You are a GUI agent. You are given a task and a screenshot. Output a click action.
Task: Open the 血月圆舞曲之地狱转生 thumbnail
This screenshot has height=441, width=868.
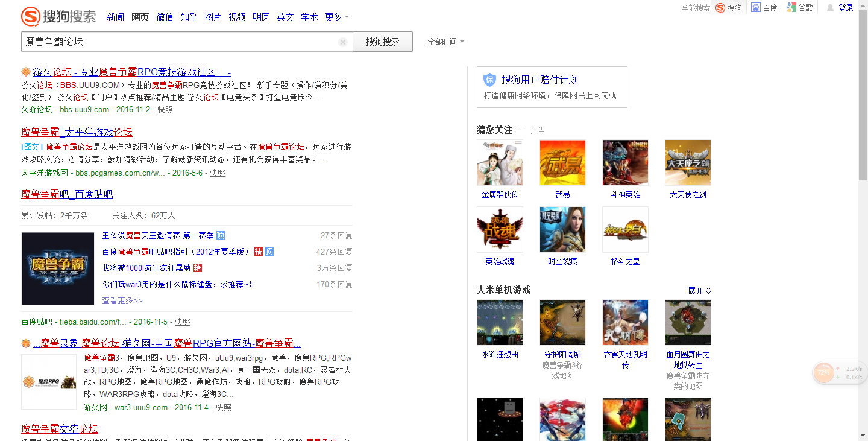688,322
